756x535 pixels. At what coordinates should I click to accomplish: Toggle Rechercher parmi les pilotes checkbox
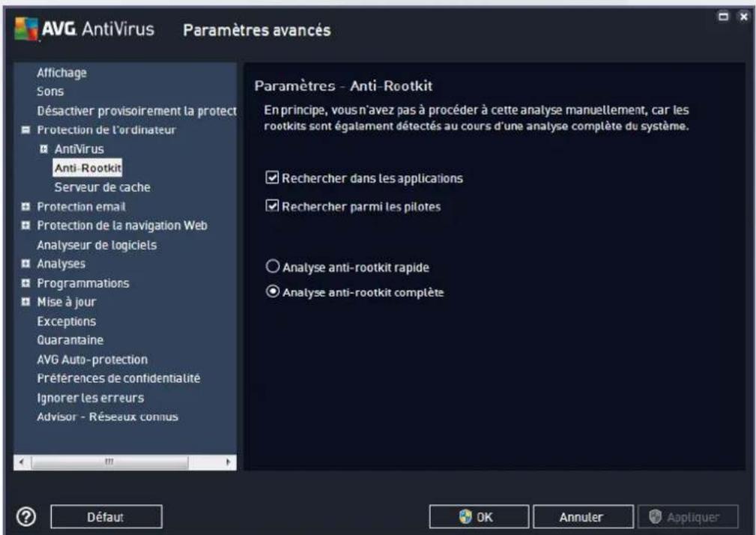pyautogui.click(x=272, y=206)
